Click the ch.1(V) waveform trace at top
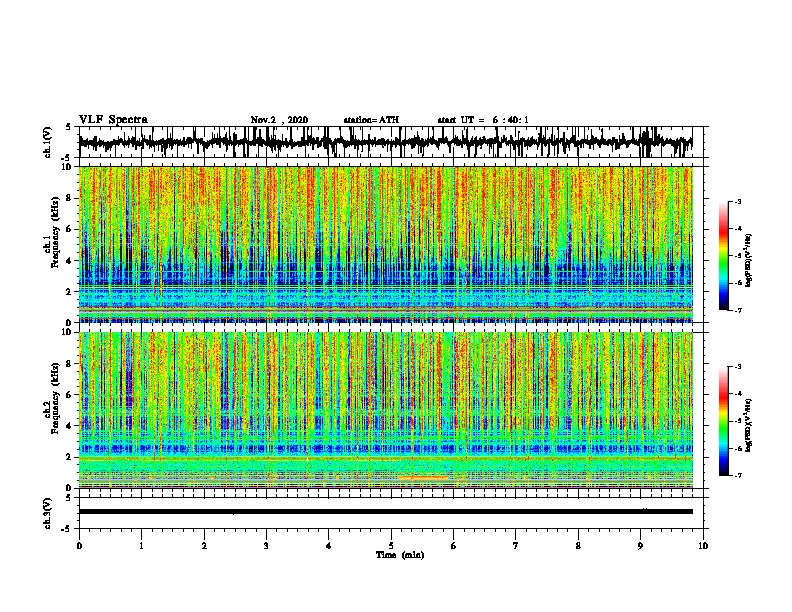Screen dimensions: 792x612 click(386, 142)
